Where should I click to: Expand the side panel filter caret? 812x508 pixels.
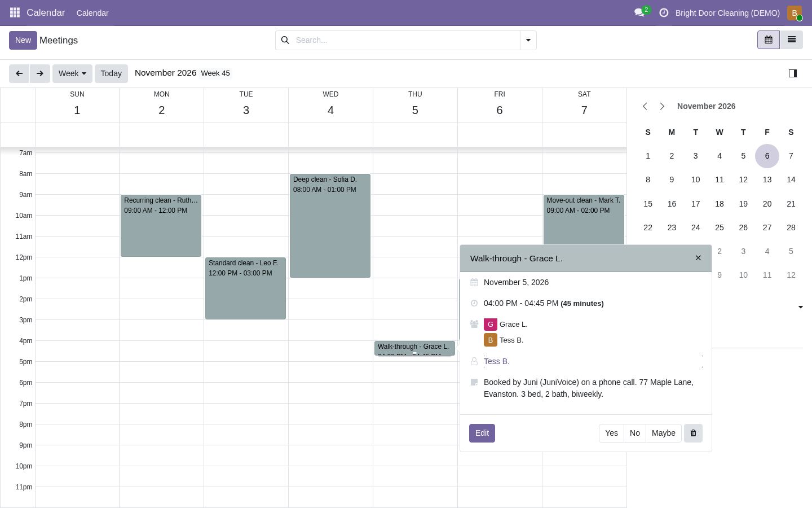(x=800, y=307)
